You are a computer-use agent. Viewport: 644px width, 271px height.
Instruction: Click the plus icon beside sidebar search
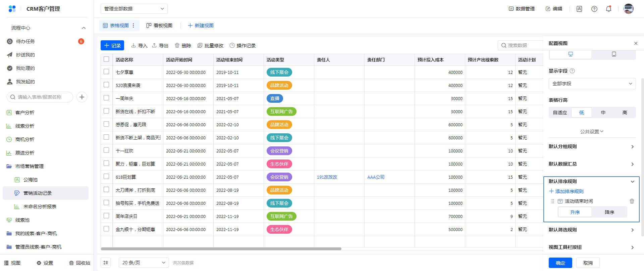click(82, 97)
